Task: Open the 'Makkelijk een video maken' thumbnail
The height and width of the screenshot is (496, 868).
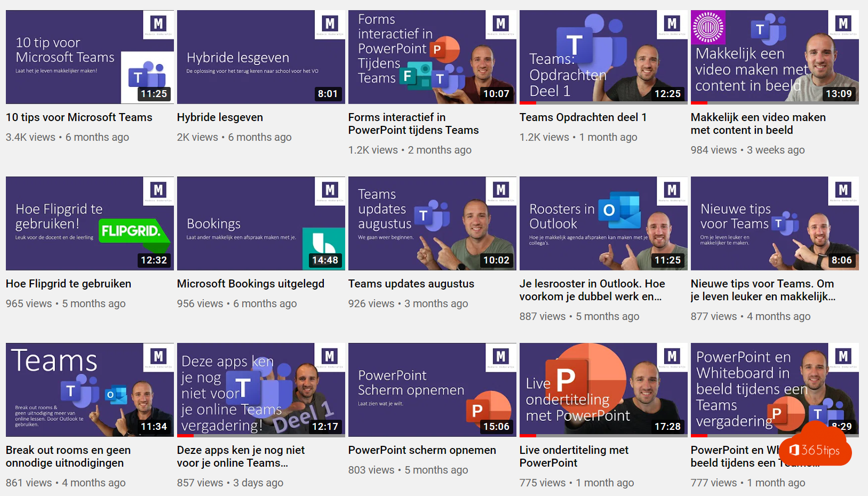Action: tap(775, 57)
